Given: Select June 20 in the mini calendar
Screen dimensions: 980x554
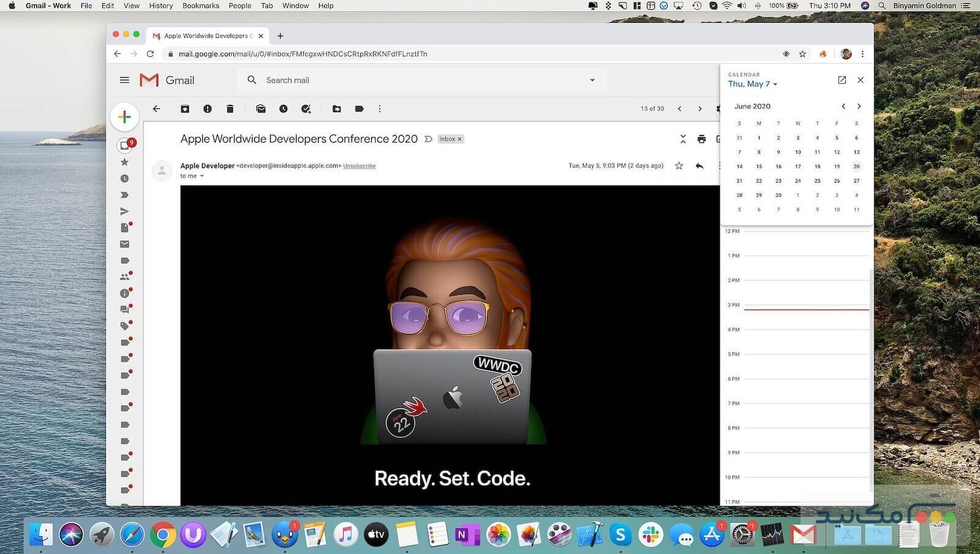Looking at the screenshot, I should pyautogui.click(x=856, y=166).
